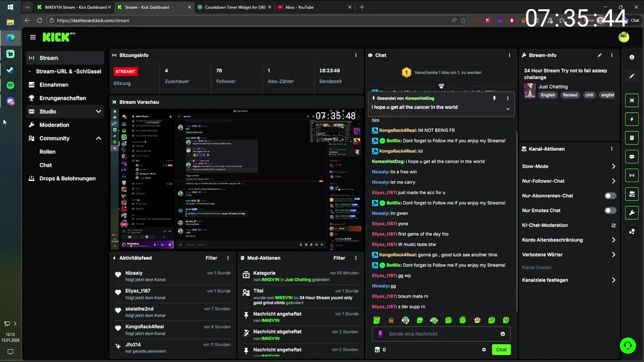Click the Stream Vorschau preview image

point(236,179)
